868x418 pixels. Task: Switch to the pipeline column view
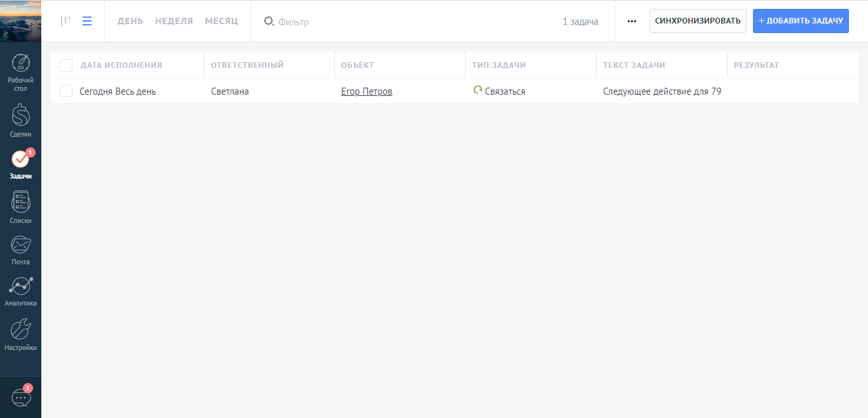(x=65, y=21)
